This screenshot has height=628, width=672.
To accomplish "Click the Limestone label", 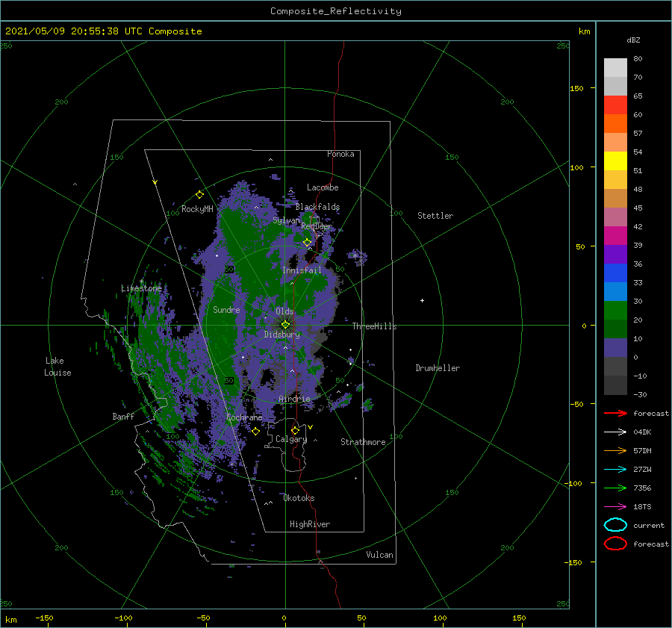I will (141, 288).
